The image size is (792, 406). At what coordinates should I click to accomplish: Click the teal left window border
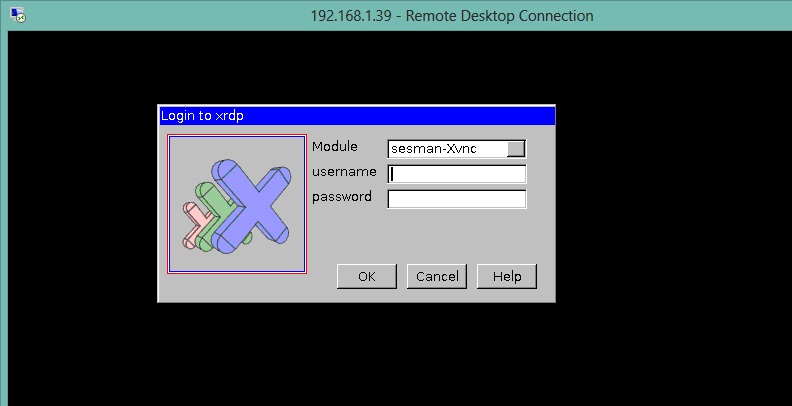tap(3, 220)
